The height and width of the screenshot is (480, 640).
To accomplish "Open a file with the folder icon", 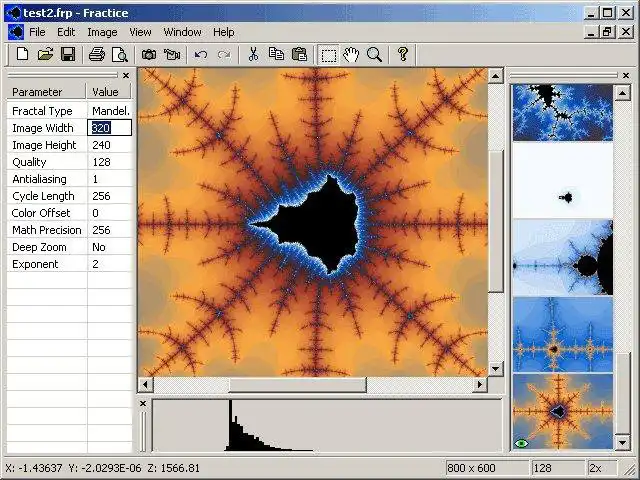I will [x=45, y=54].
